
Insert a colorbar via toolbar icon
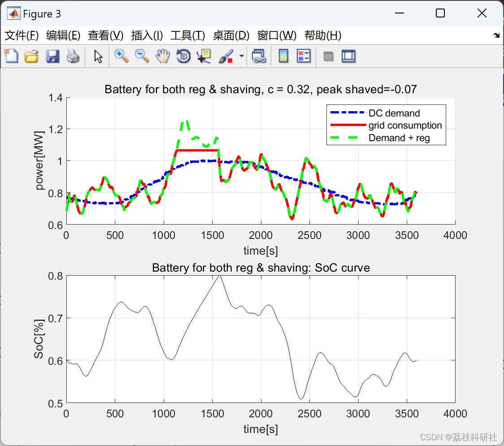[x=283, y=56]
